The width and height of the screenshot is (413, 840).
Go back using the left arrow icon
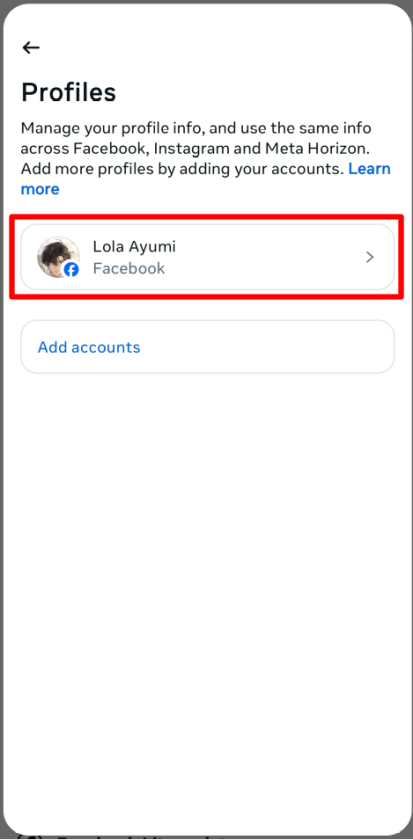(31, 48)
